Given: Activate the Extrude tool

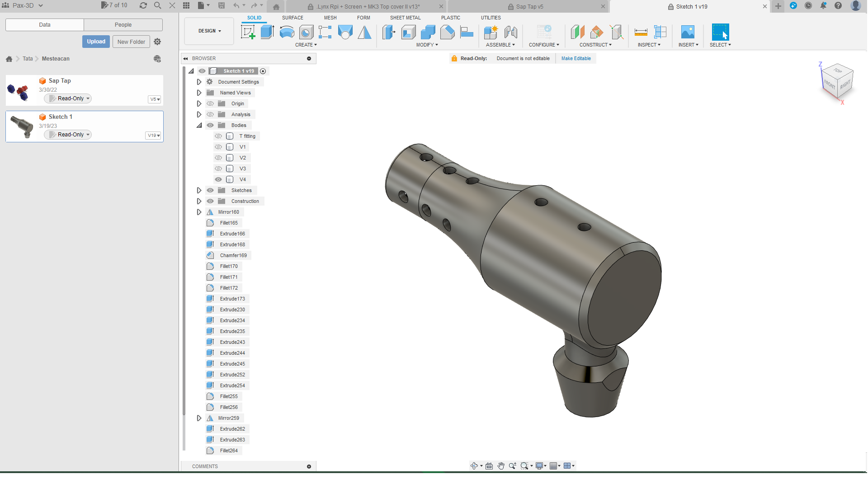Looking at the screenshot, I should [267, 32].
